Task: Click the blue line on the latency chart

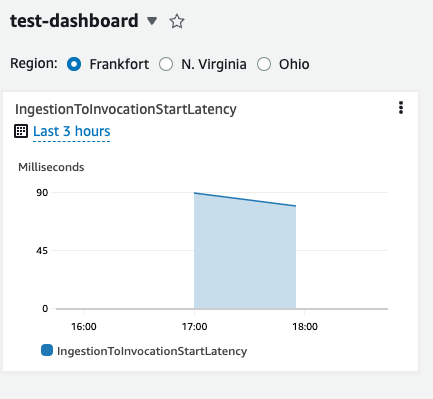Action: pyautogui.click(x=245, y=199)
